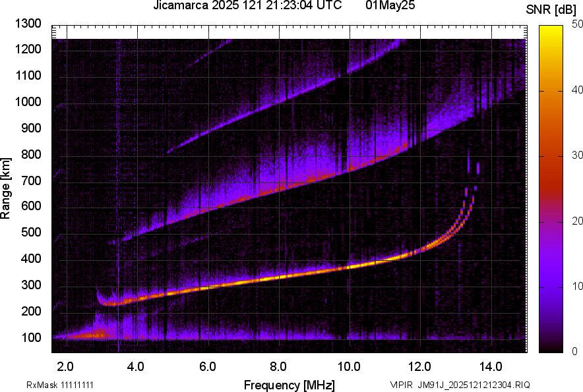The width and height of the screenshot is (583, 392).
Task: Click frequency tick label '8.0'
Action: point(278,367)
